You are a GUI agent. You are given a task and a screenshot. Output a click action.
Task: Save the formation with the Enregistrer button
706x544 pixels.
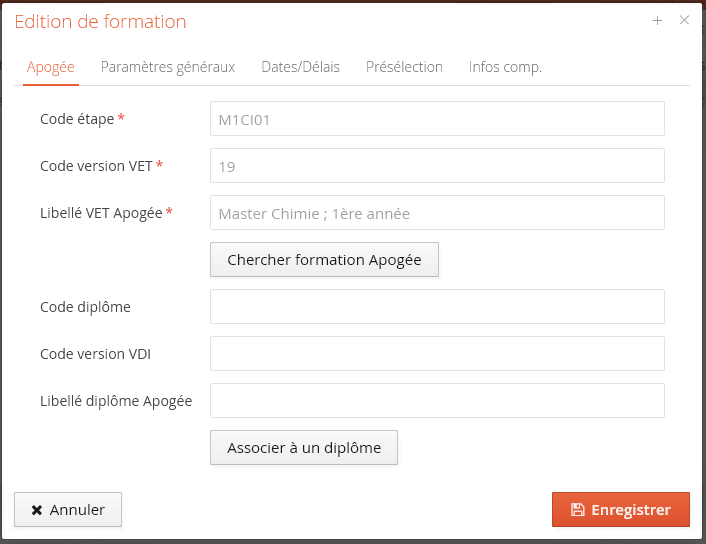click(620, 510)
